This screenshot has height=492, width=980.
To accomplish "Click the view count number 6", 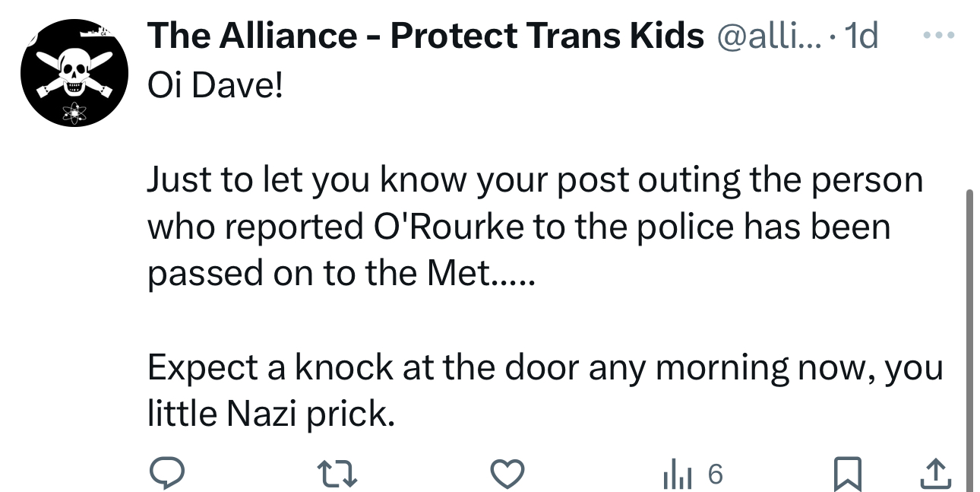I will point(715,475).
